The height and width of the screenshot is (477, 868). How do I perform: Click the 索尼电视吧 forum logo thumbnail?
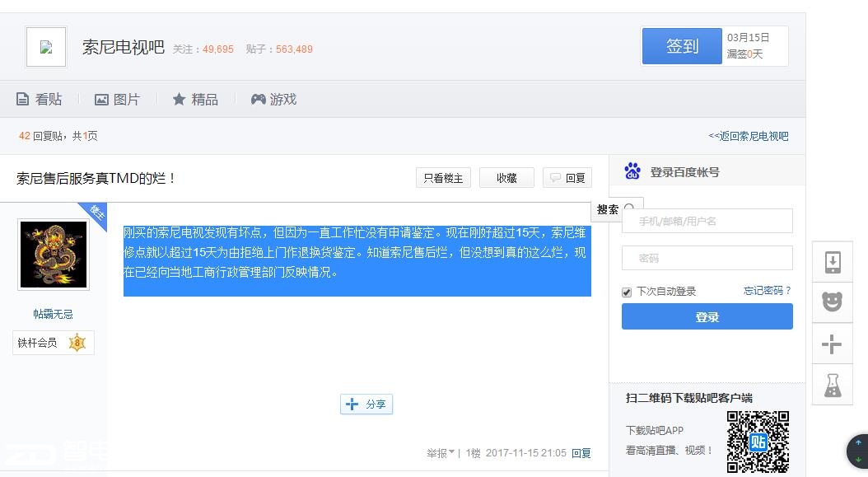point(46,47)
